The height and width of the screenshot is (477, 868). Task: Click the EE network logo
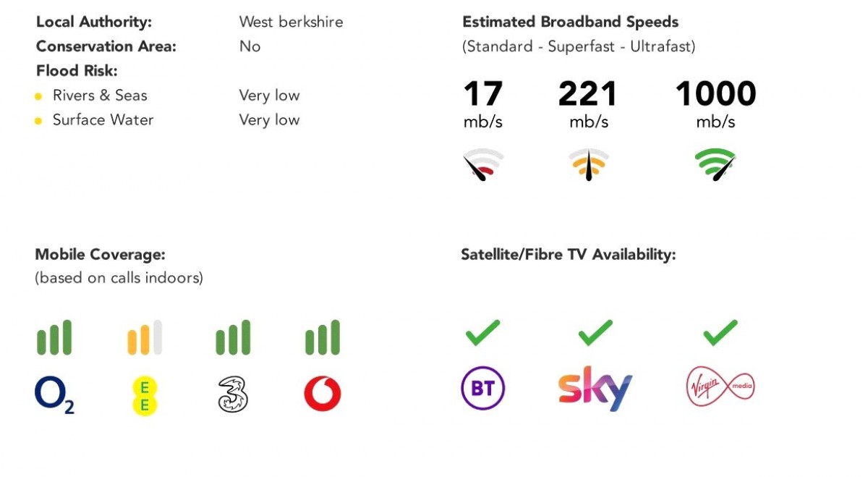[x=145, y=395]
